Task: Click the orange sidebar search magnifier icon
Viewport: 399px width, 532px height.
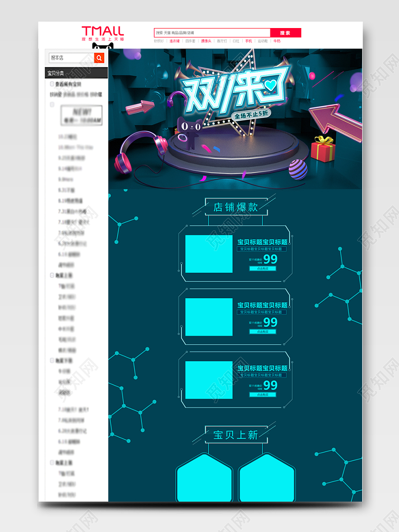Action: [99, 58]
